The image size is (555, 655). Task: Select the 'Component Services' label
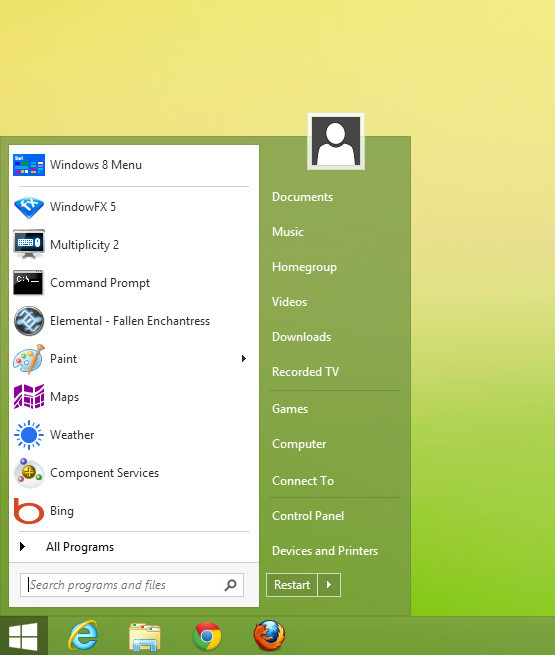[x=104, y=473]
